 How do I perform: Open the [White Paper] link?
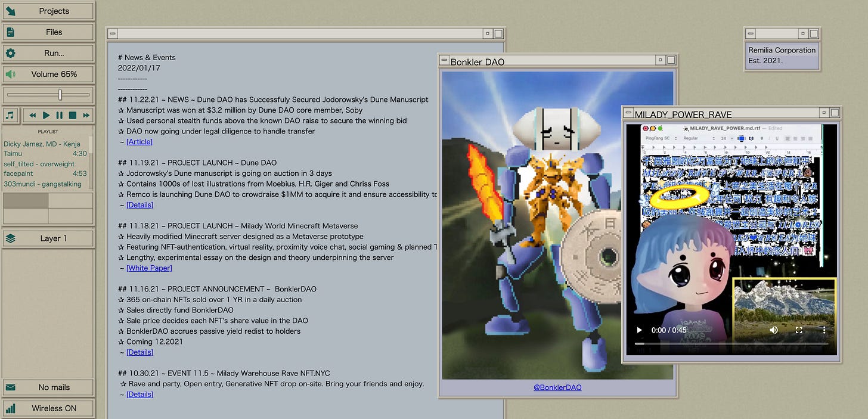[x=149, y=268]
